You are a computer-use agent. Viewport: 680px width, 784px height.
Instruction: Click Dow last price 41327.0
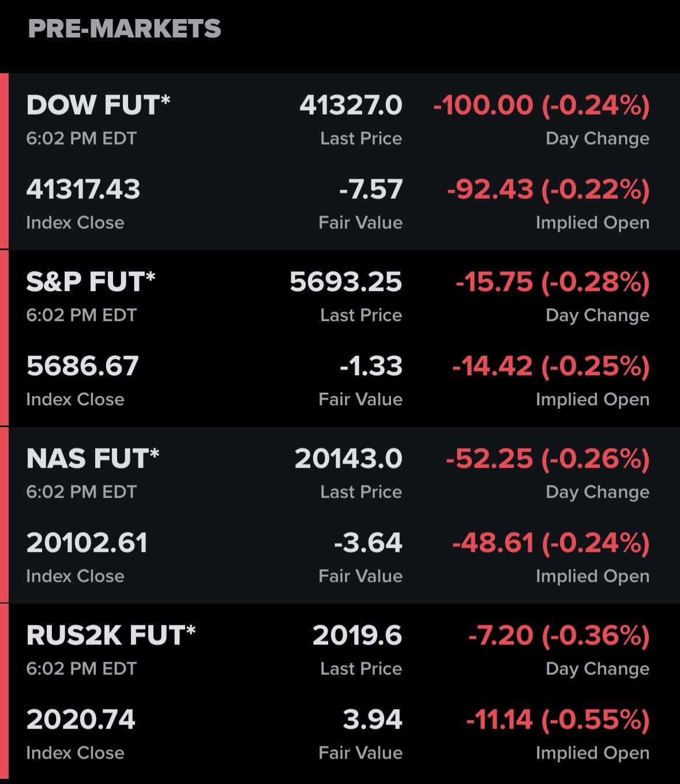tap(351, 105)
